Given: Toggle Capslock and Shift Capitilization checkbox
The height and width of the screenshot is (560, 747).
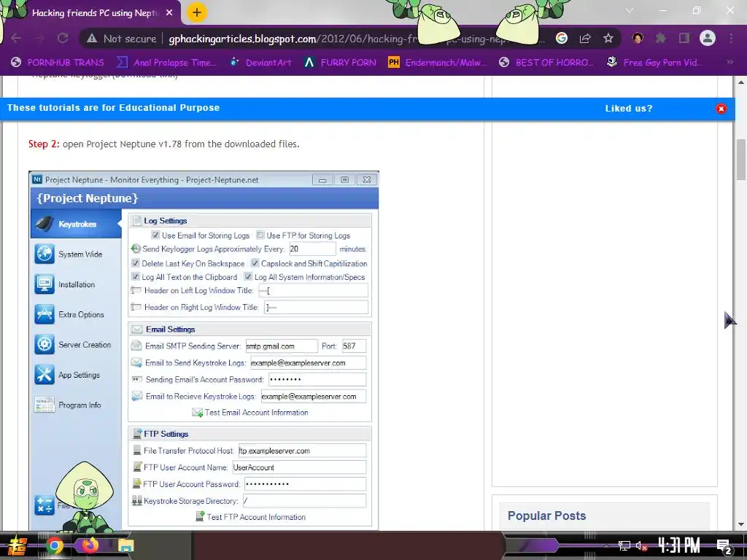Looking at the screenshot, I should (x=255, y=262).
